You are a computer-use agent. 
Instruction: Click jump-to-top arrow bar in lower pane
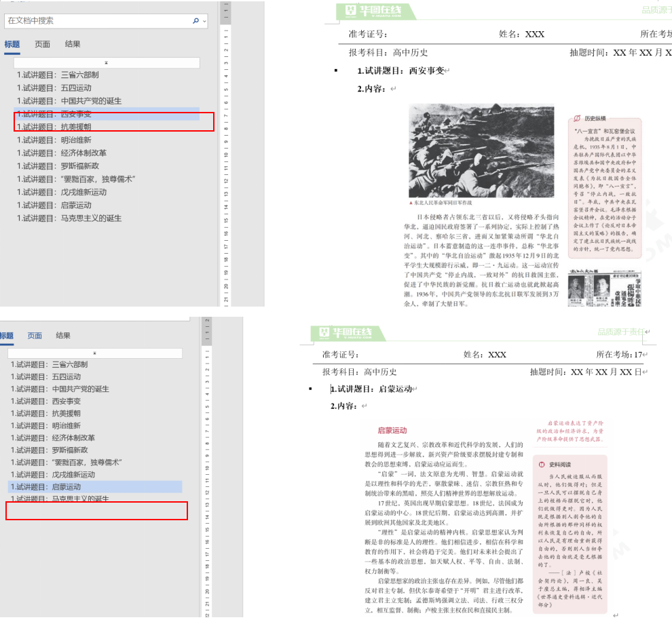(95, 353)
